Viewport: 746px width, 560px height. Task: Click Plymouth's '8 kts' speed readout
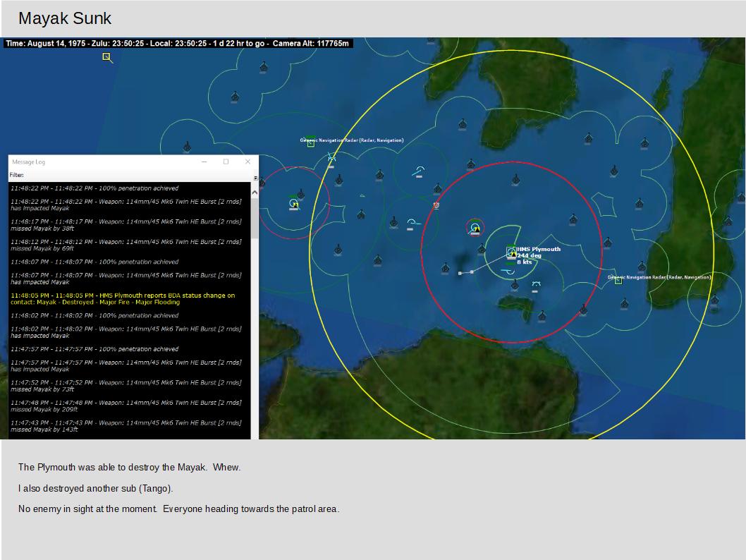pos(525,262)
